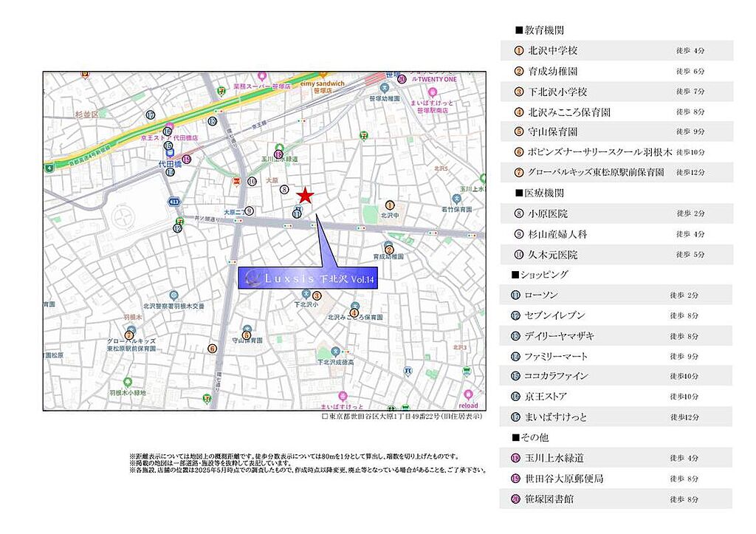Image resolution: width=756 pixels, height=534 pixels.
Task: Select 小原医院 entry in the legend
Action: tap(616, 213)
